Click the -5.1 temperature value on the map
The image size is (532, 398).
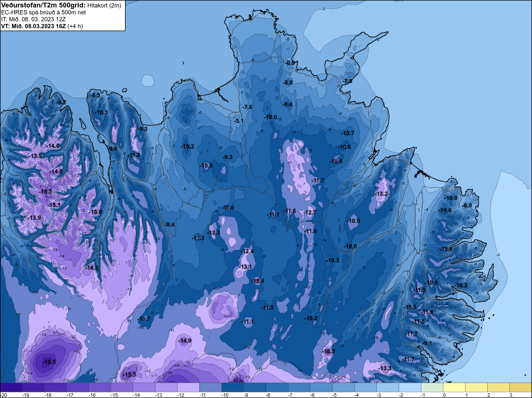[238, 121]
